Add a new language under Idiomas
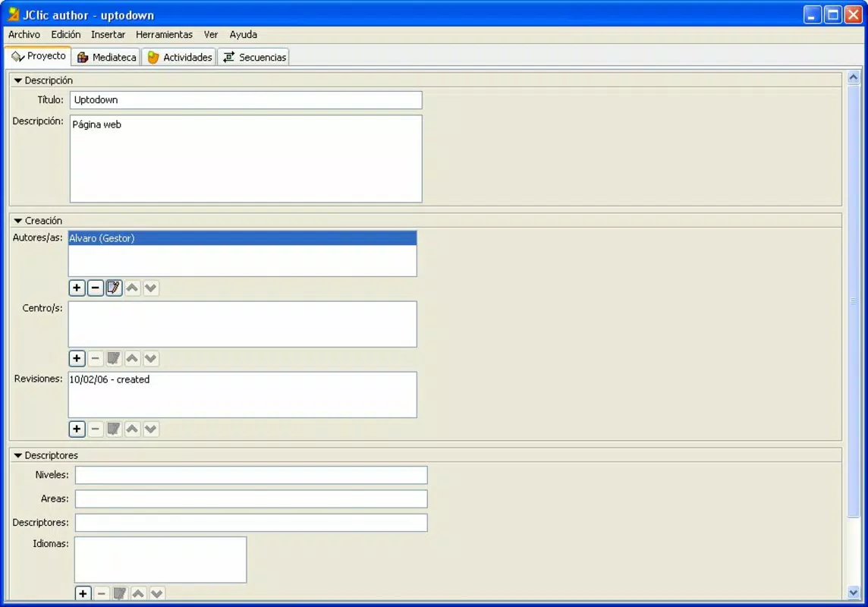The width and height of the screenshot is (868, 607). tap(83, 593)
